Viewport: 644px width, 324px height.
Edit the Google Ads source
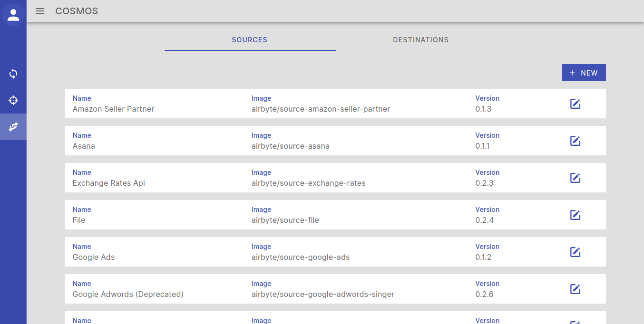[x=575, y=252]
